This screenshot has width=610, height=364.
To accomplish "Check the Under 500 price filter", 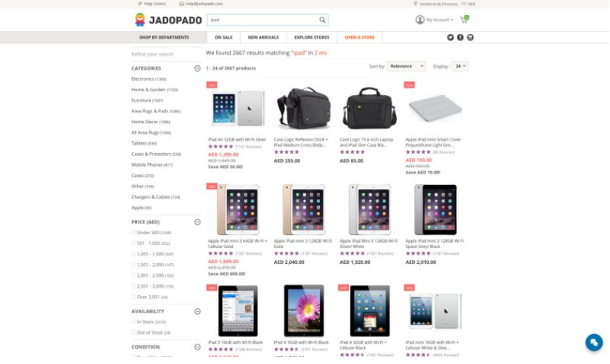I will click(133, 232).
